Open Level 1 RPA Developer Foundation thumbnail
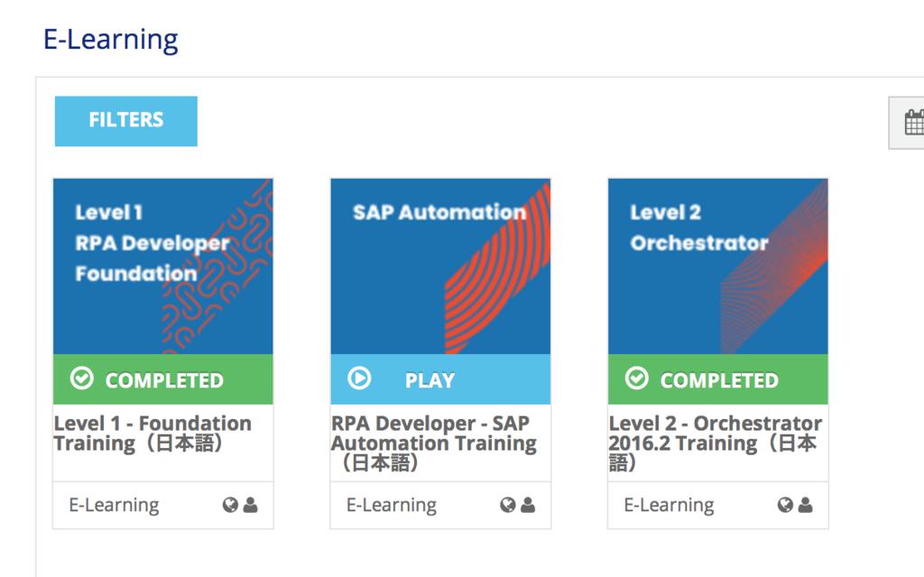The width and height of the screenshot is (924, 577). [x=163, y=266]
